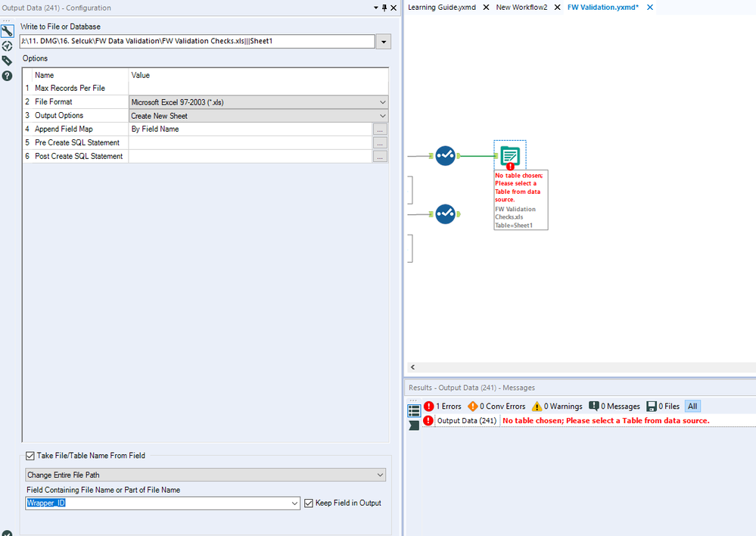This screenshot has width=756, height=536.
Task: Close Learning Guide.yxmd tab
Action: click(x=486, y=8)
